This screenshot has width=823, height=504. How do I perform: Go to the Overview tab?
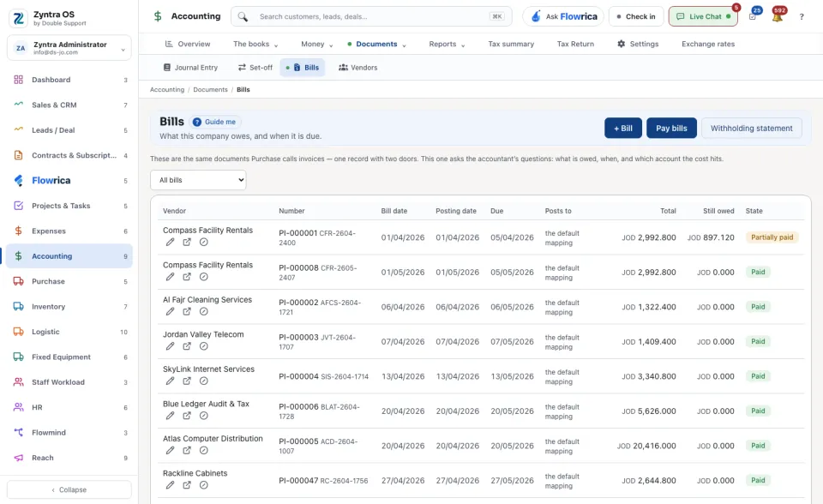(x=188, y=44)
